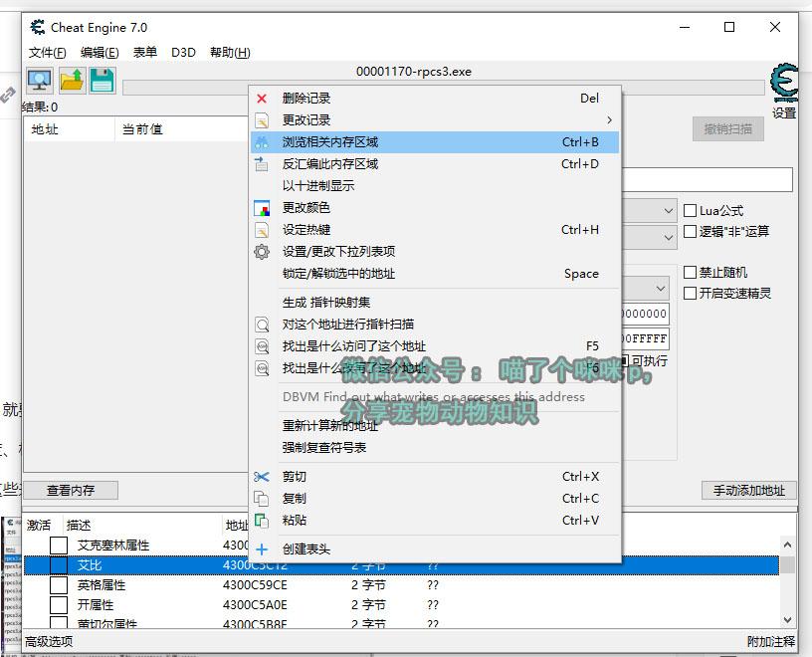This screenshot has height=657, width=812.
Task: Activate the 艾克塞林属性 entry checkbox
Action: coord(59,546)
